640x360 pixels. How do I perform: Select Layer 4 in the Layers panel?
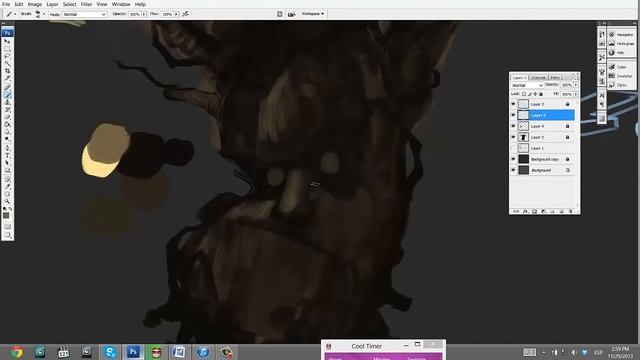(x=546, y=126)
